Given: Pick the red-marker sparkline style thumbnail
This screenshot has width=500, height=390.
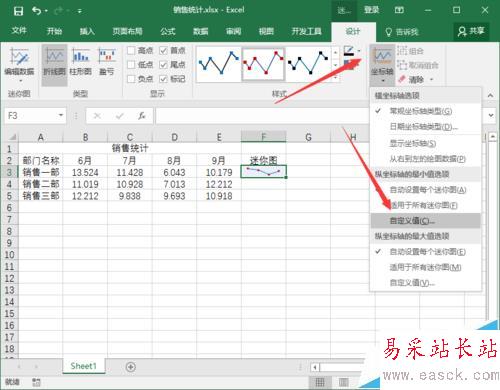Looking at the screenshot, I should pyautogui.click(x=263, y=63).
